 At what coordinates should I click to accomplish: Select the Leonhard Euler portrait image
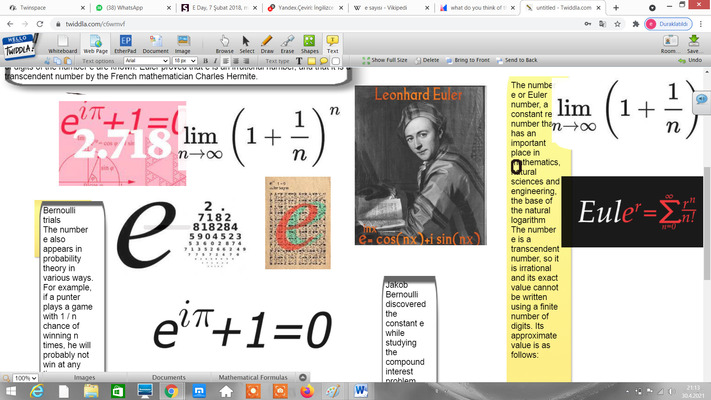point(420,166)
